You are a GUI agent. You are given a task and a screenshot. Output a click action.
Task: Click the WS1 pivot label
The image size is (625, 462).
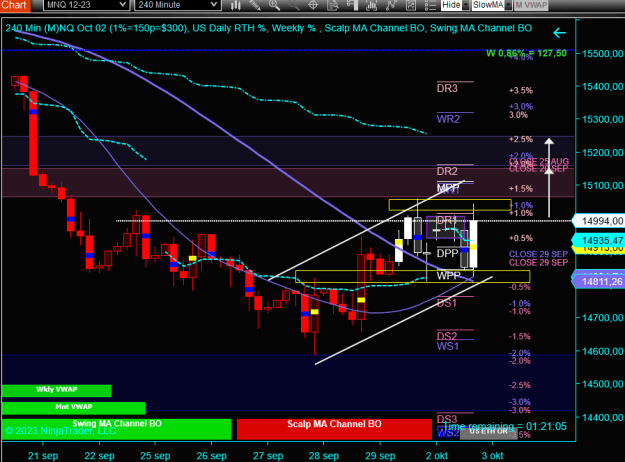coord(448,346)
